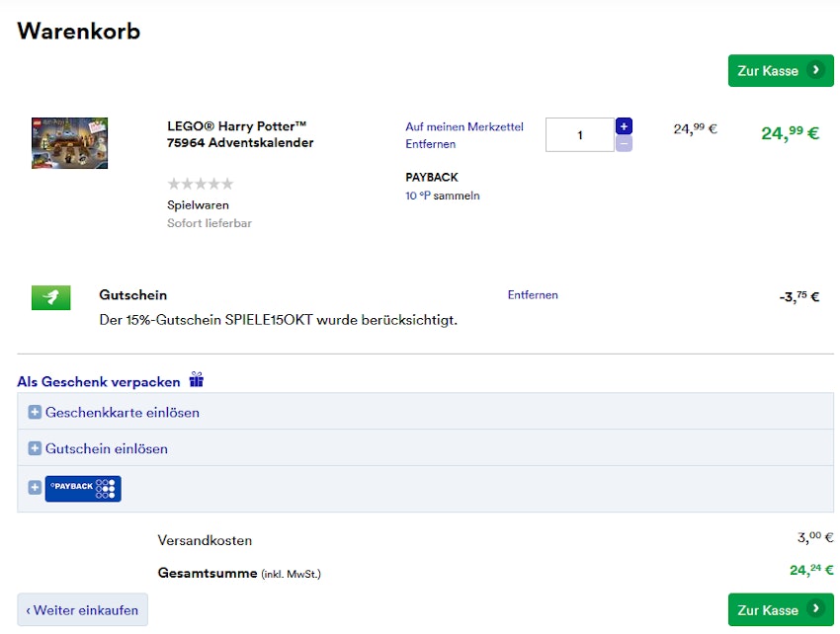This screenshot has width=840, height=634.
Task: Expand plus icon for Gutschein einlösen
Action: tap(35, 449)
